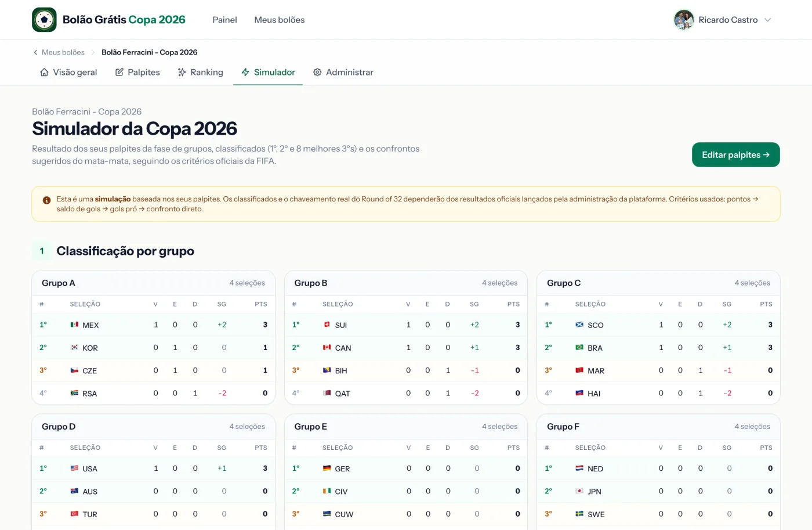Click the Simulador da Copa 2026 heading

pyautogui.click(x=135, y=128)
